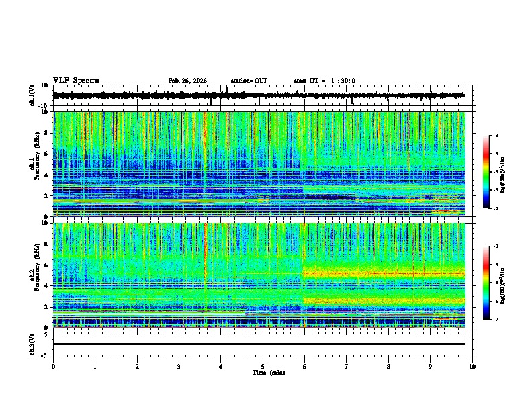Screen dimensions: 532x411
Task: Click the red 5 kHz emission band in ch.2
Action: coord(384,273)
